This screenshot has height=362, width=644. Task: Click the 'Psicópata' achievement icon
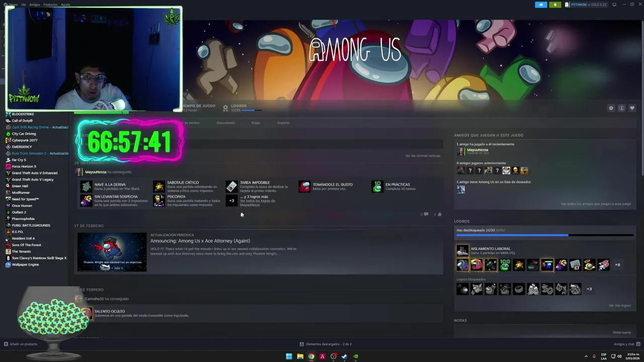point(159,201)
